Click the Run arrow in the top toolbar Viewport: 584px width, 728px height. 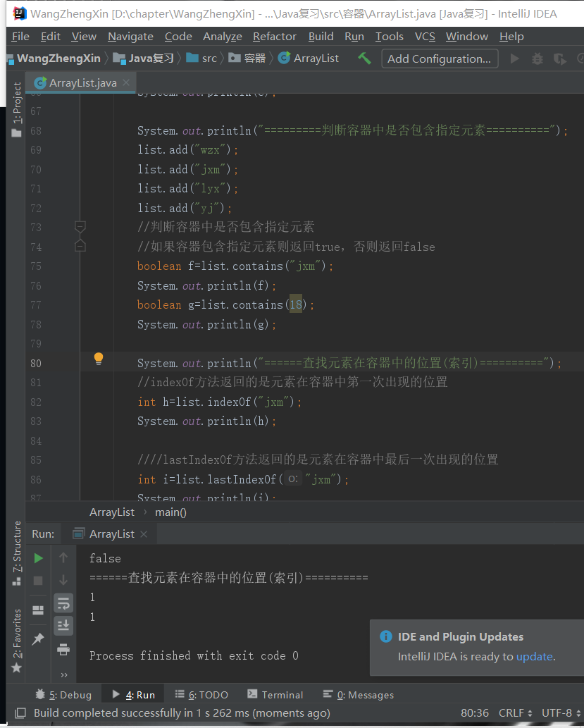click(514, 58)
